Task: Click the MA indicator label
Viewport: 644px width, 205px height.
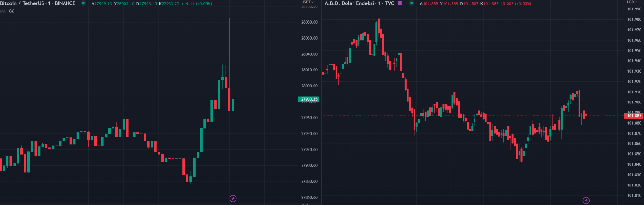Action: pos(3,11)
